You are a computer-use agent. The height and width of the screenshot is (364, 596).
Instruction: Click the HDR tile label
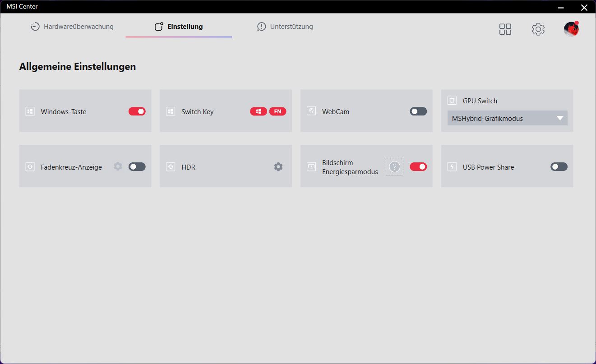coord(188,167)
